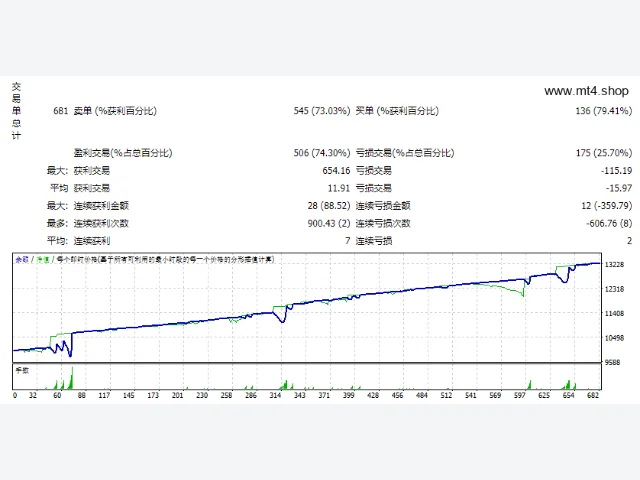Click the x-axis tick label 0

[x=15, y=395]
